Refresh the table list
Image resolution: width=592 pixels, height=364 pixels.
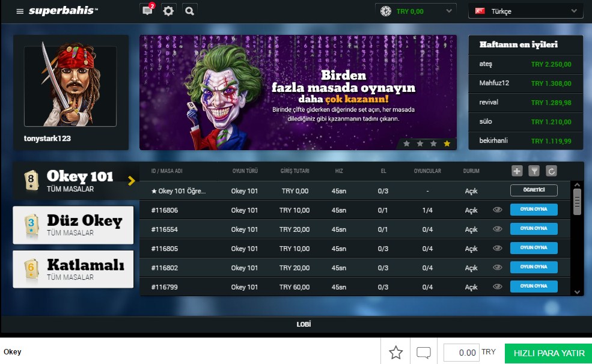click(x=551, y=171)
